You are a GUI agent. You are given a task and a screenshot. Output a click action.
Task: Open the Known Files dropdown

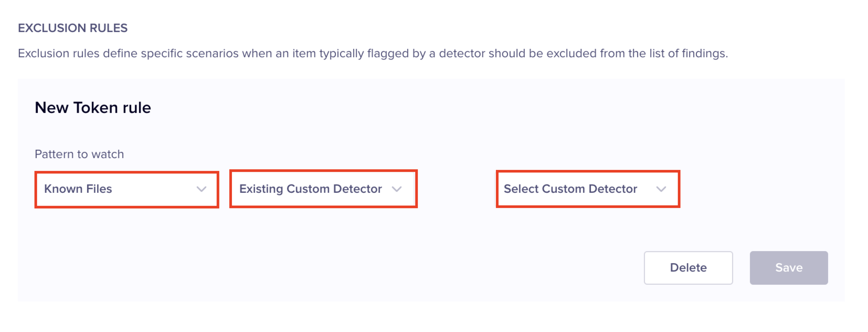tap(126, 189)
